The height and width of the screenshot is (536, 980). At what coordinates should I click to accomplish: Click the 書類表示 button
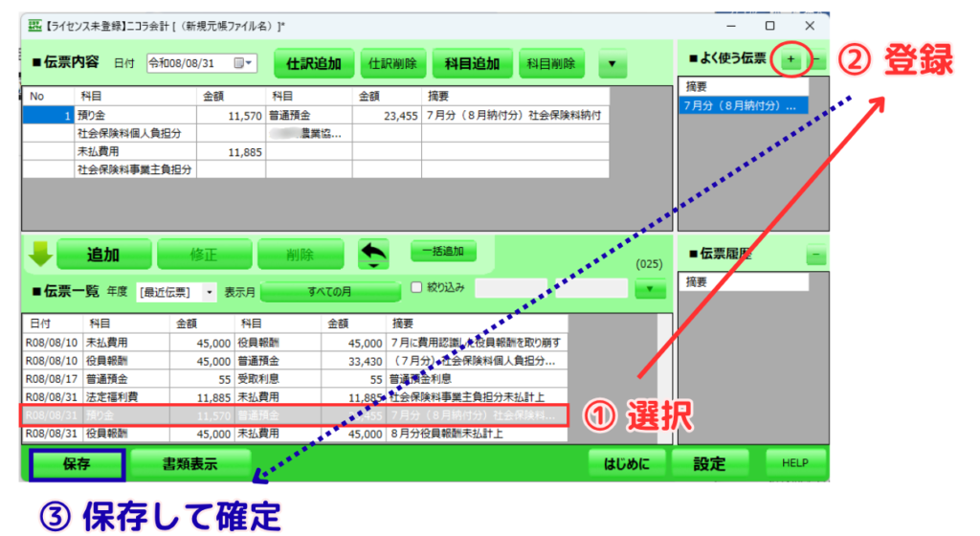190,464
